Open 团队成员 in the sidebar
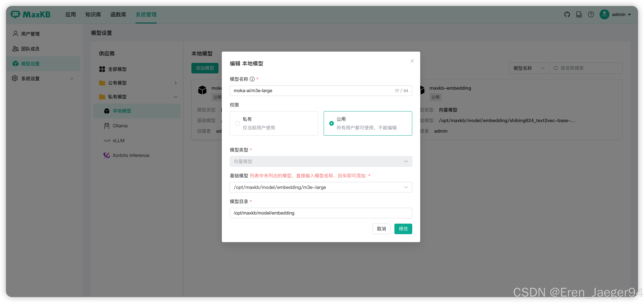Viewport: 644px width, 303px height. tap(43, 49)
